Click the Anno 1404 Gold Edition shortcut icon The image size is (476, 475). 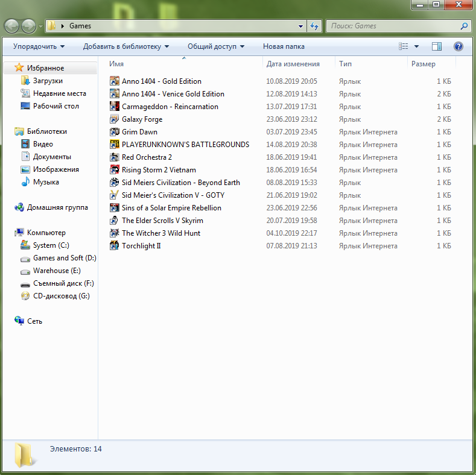tap(115, 81)
